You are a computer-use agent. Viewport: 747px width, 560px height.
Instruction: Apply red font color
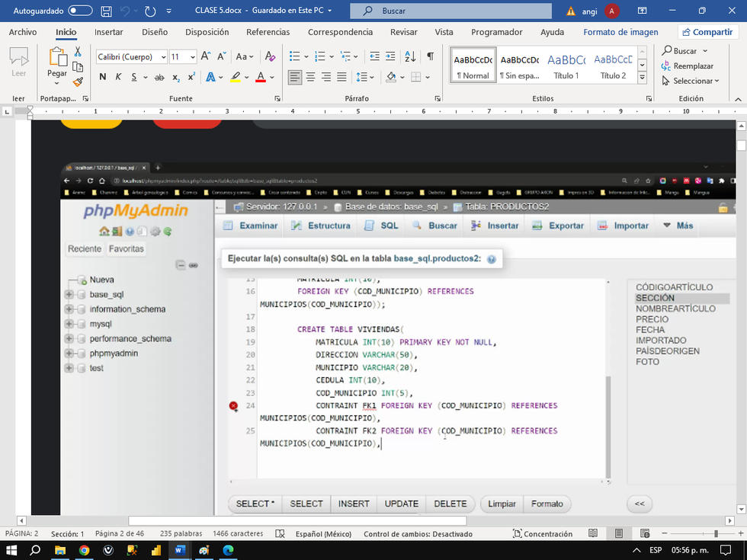(x=261, y=77)
